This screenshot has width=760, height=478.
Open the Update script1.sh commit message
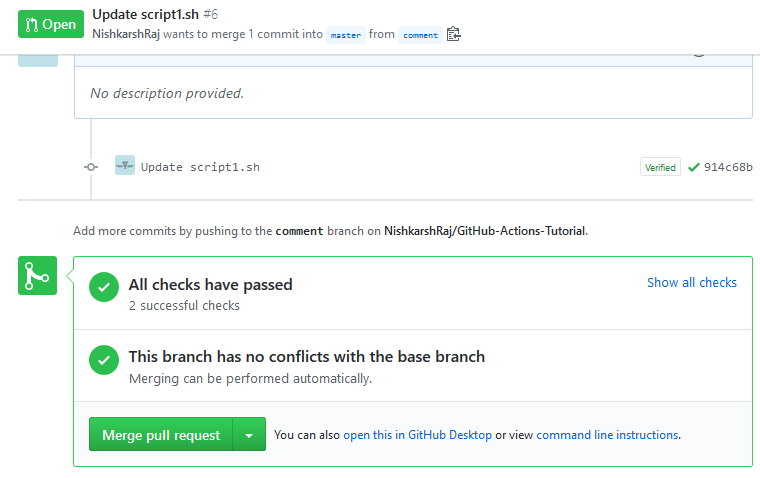[200, 167]
